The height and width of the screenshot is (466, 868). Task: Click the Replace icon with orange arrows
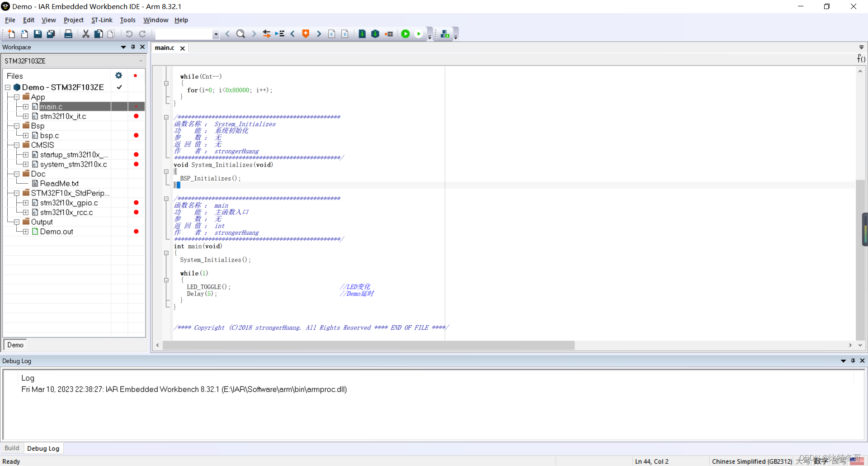click(x=267, y=34)
